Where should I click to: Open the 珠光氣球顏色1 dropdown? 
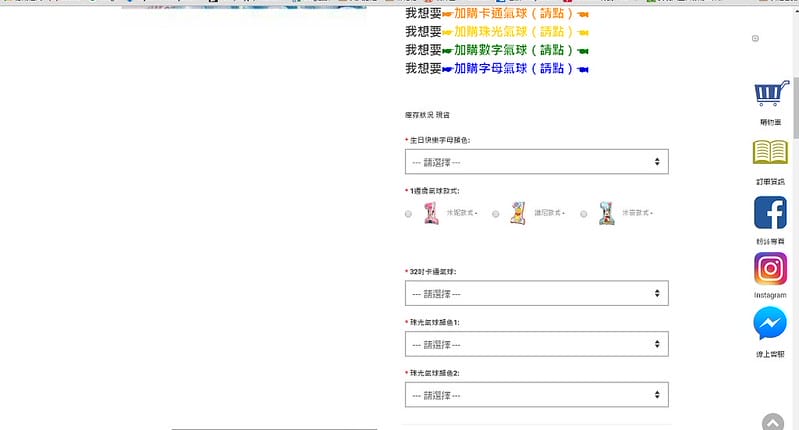(537, 344)
